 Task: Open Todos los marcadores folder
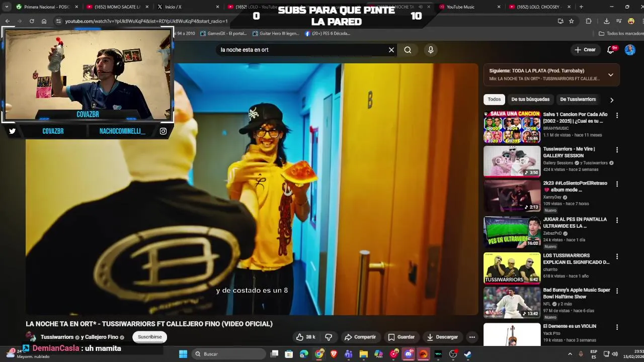pos(621,34)
